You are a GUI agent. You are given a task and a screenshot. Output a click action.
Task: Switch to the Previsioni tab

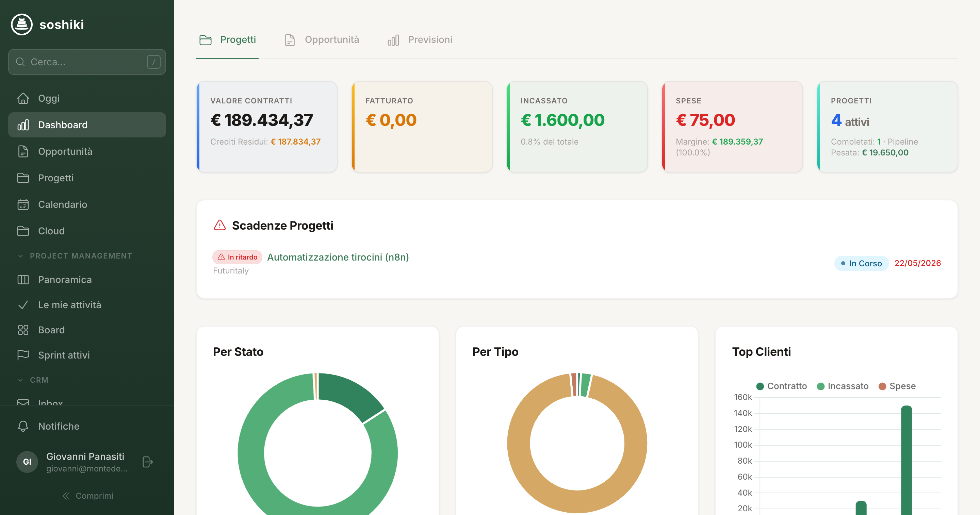click(x=420, y=40)
